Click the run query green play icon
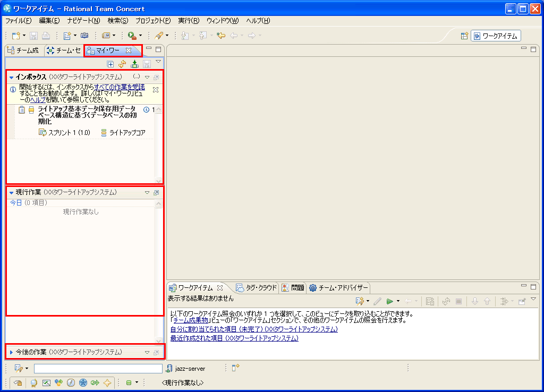Screen dimensions: 544x392 point(389,301)
